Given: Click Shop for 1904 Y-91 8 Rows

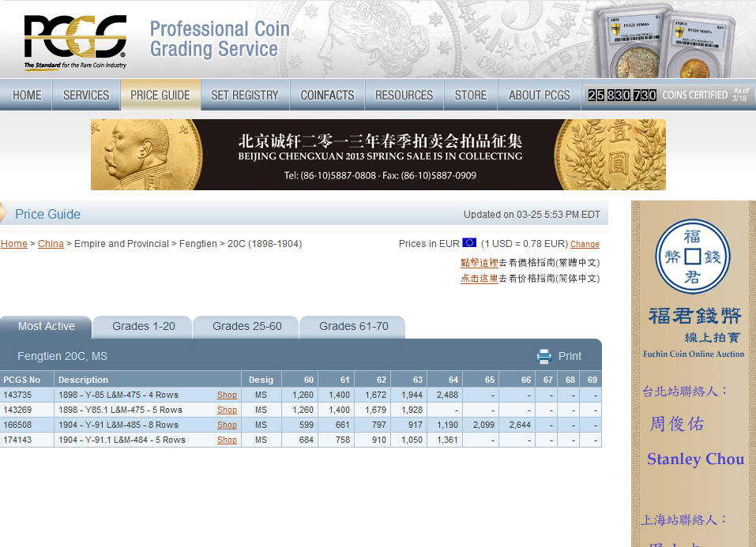Looking at the screenshot, I should click(227, 425).
